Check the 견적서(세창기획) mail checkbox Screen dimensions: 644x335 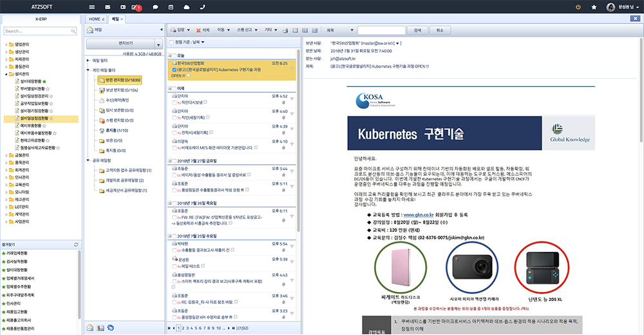[x=175, y=133]
